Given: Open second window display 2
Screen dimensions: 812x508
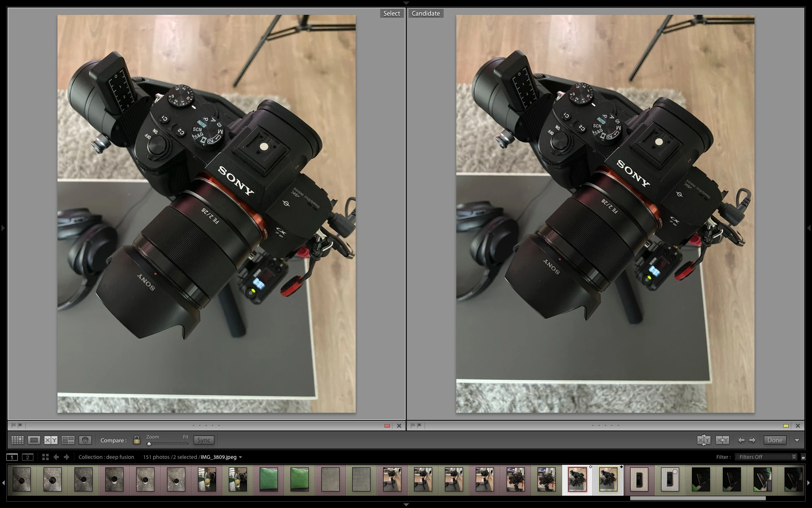Looking at the screenshot, I should point(27,457).
